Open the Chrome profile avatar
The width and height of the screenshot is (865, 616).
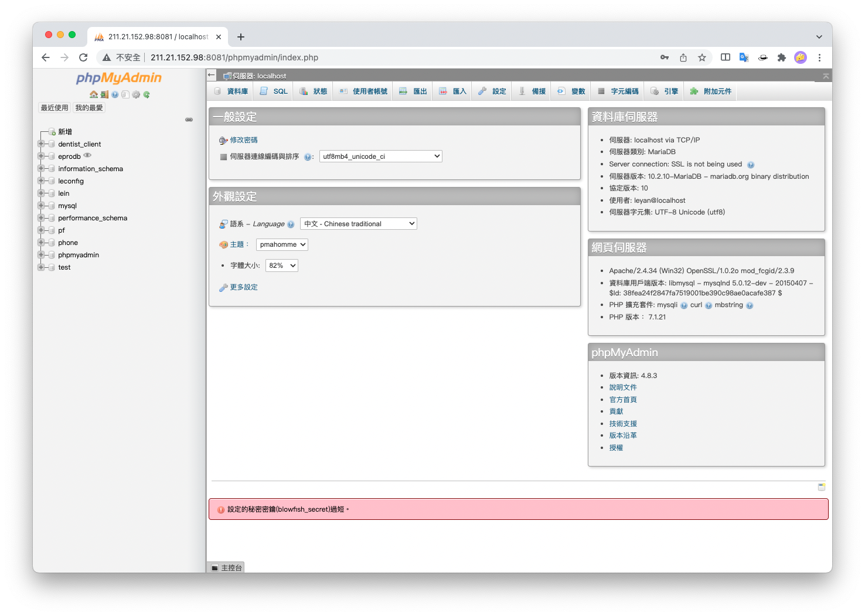pyautogui.click(x=801, y=57)
